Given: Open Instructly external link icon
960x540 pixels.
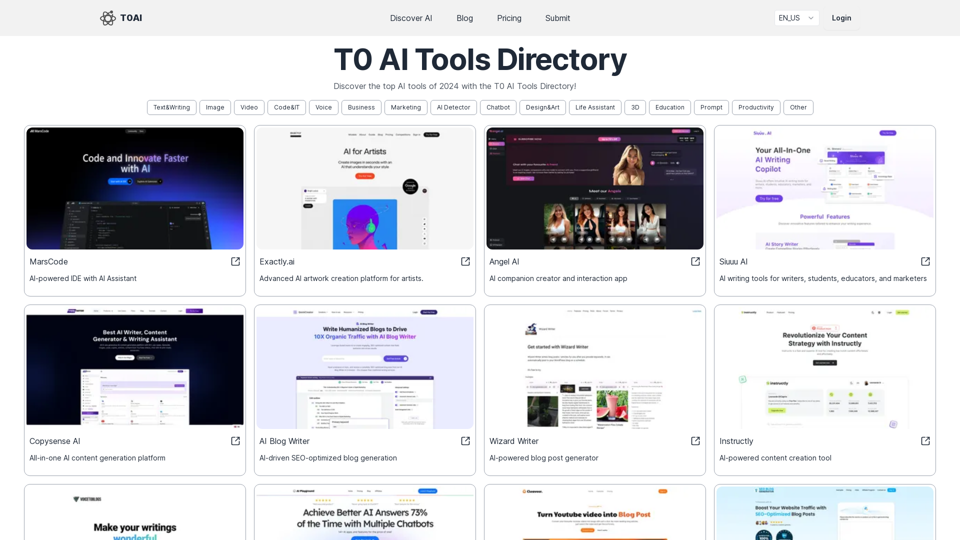Looking at the screenshot, I should click(x=925, y=441).
